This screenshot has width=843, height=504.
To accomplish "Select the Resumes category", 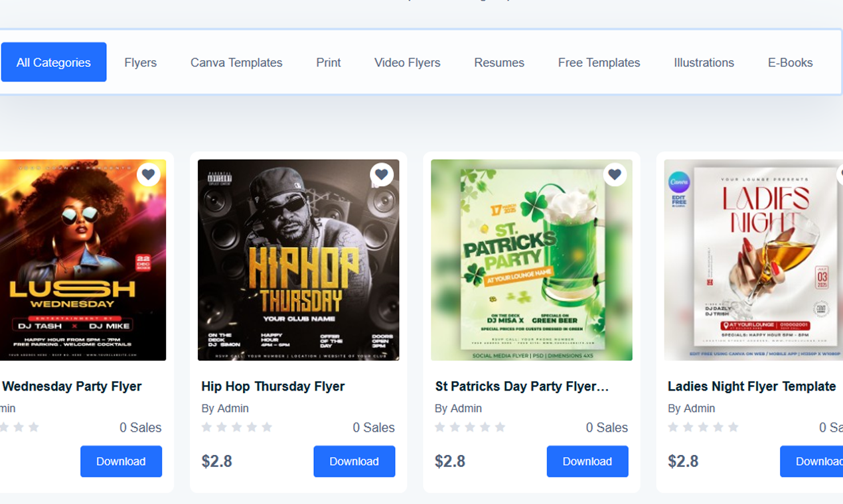I will click(x=499, y=62).
